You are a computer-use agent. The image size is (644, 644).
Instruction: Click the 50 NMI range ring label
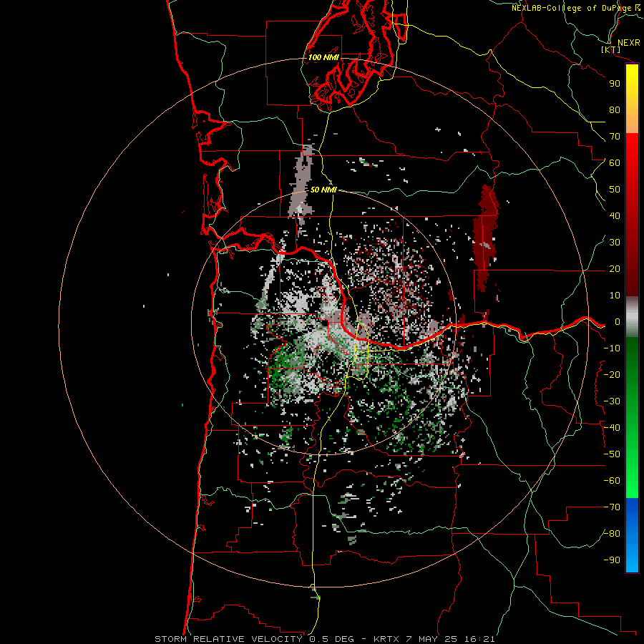[323, 190]
